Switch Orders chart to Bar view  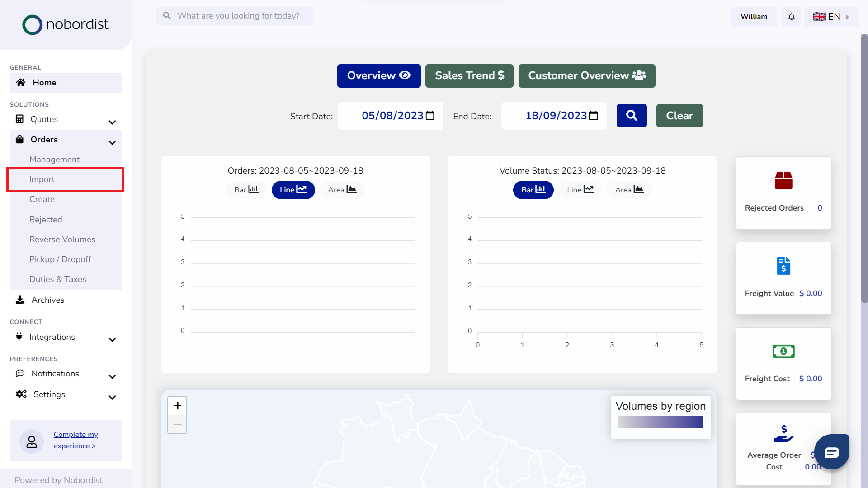(246, 190)
